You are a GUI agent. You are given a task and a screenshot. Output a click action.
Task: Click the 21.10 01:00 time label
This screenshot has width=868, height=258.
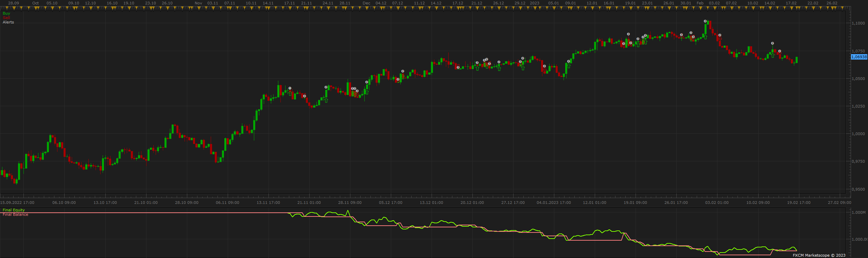(x=146, y=203)
